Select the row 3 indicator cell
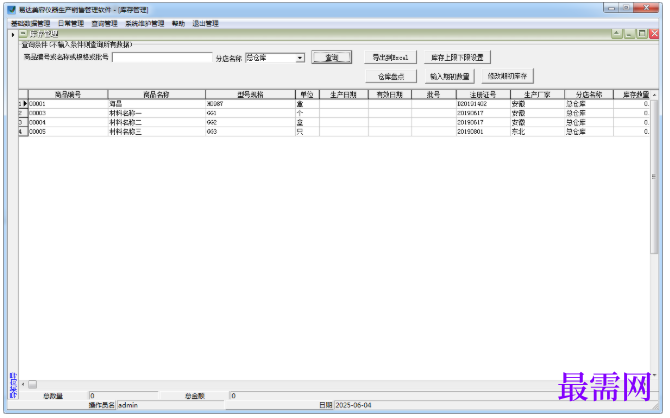The image size is (670, 418). tap(23, 122)
